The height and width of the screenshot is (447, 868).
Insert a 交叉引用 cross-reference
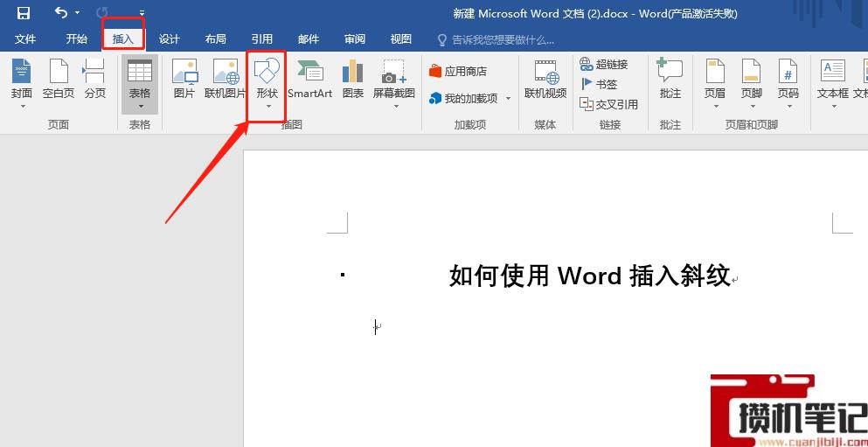click(609, 104)
